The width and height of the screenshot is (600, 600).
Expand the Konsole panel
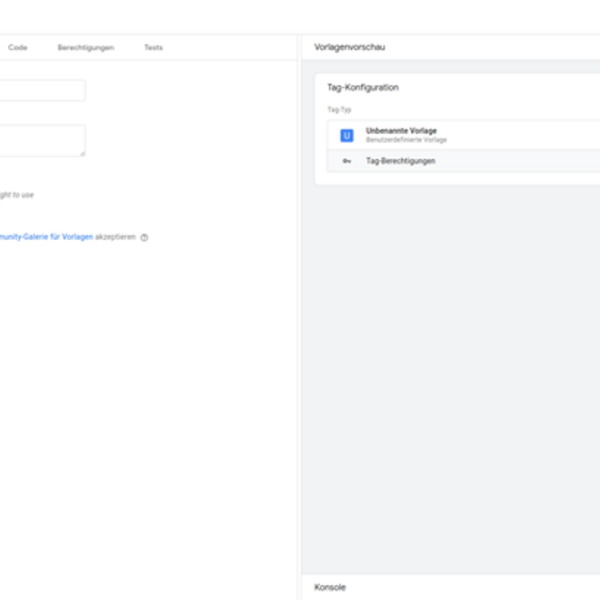pyautogui.click(x=330, y=587)
